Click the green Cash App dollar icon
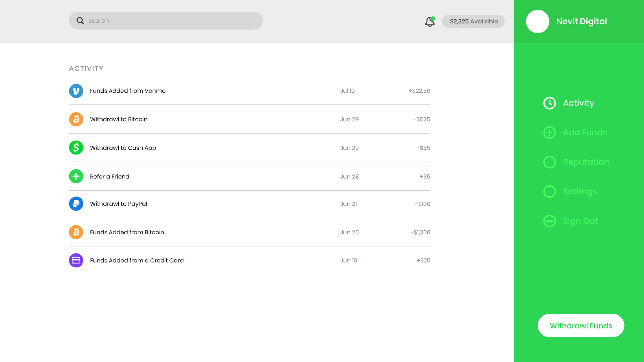The height and width of the screenshot is (362, 644). coord(76,148)
